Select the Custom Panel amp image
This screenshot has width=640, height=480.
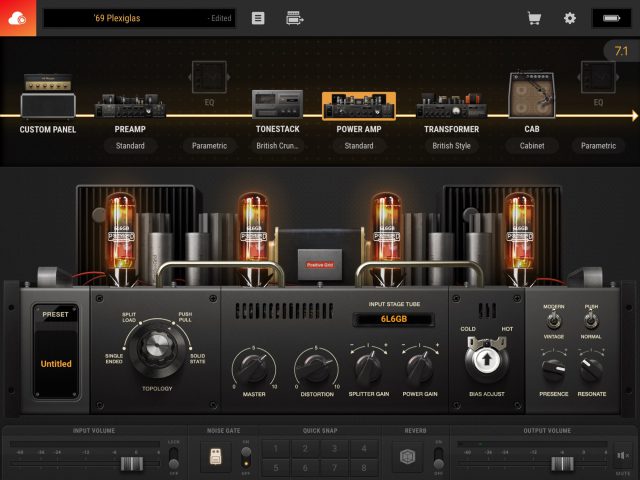(48, 96)
